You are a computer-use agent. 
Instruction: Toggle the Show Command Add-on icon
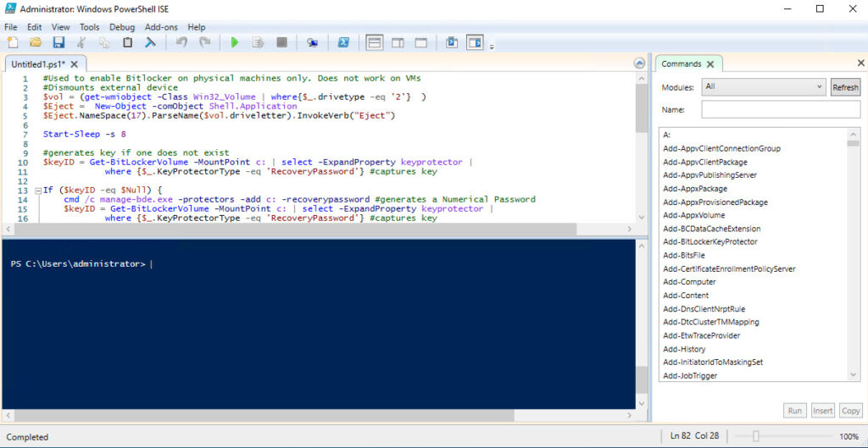475,42
